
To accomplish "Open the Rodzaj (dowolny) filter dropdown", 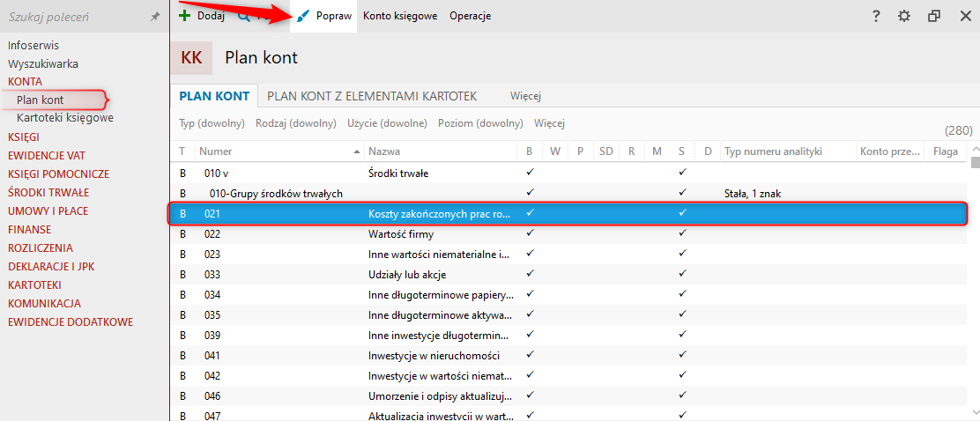I will (295, 123).
